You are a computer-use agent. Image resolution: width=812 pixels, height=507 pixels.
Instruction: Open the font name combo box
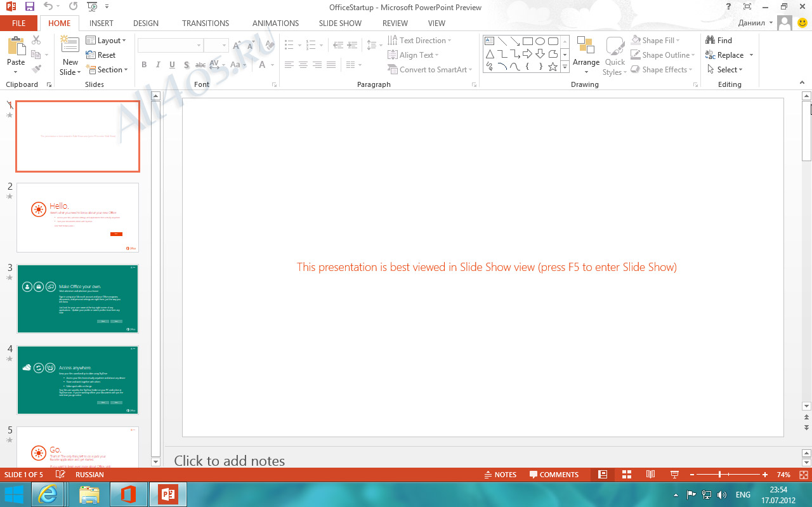170,46
